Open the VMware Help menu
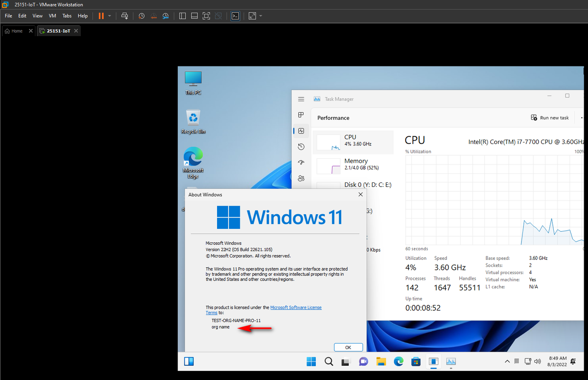The image size is (588, 380). [83, 16]
